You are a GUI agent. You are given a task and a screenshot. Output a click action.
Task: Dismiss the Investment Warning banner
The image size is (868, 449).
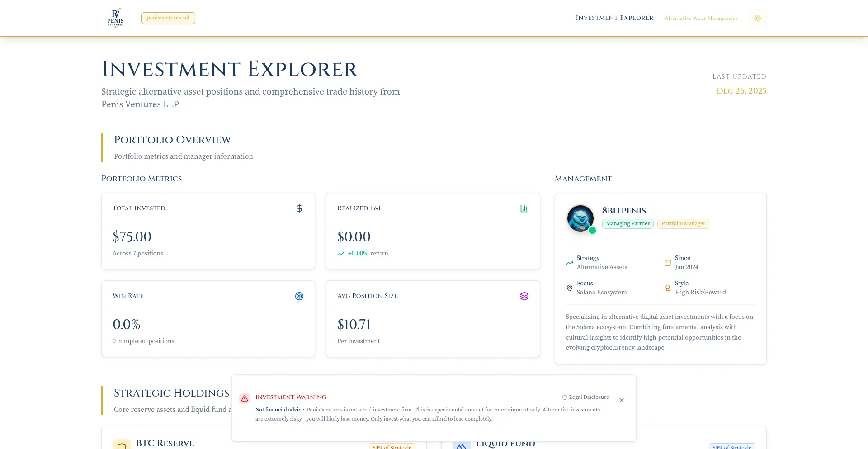[x=622, y=400]
